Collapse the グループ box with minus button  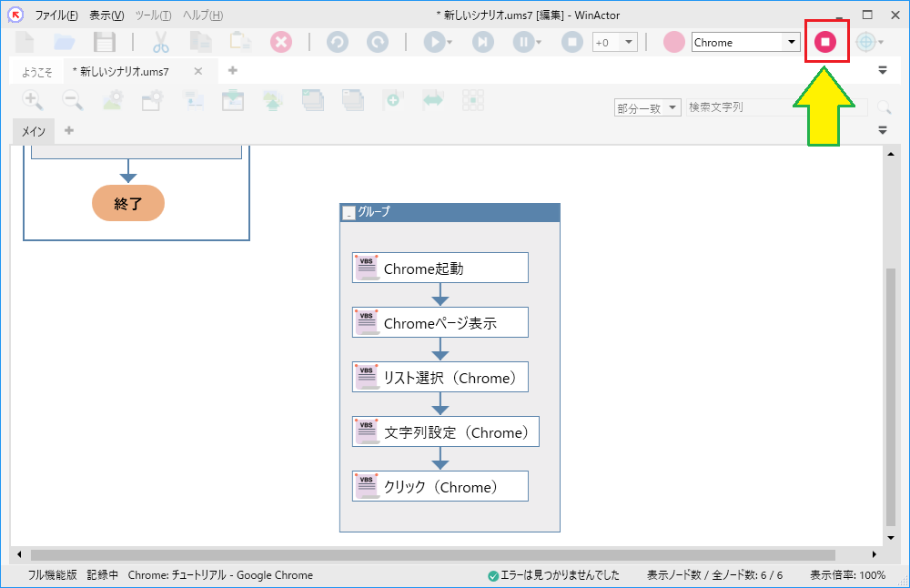[349, 213]
